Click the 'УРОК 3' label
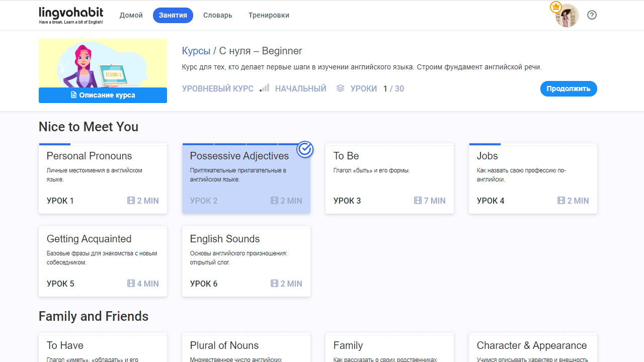The height and width of the screenshot is (362, 644). [347, 201]
